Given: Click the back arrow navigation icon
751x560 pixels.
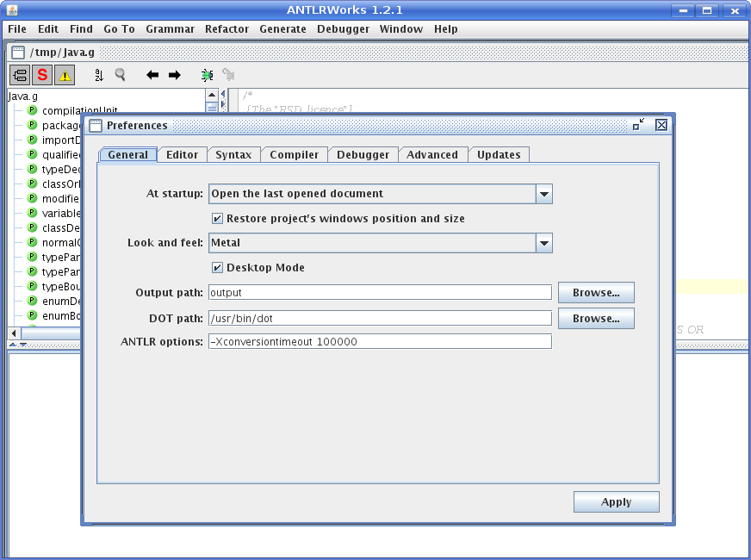Looking at the screenshot, I should click(152, 75).
